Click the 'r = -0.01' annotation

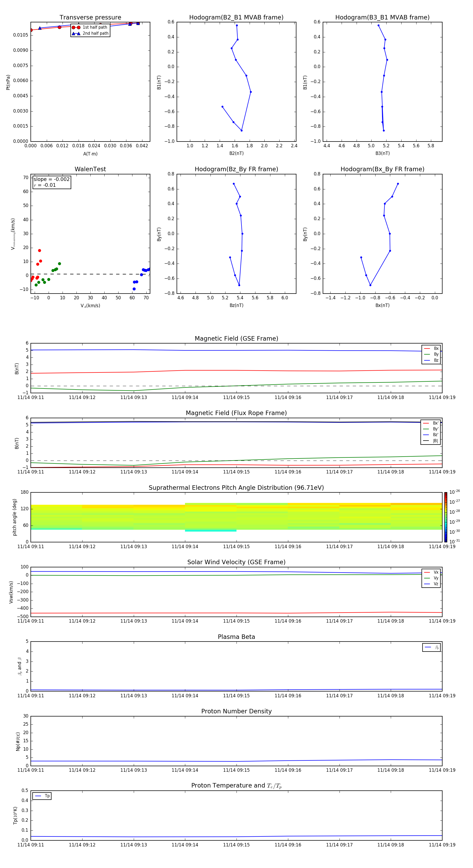coord(45,185)
